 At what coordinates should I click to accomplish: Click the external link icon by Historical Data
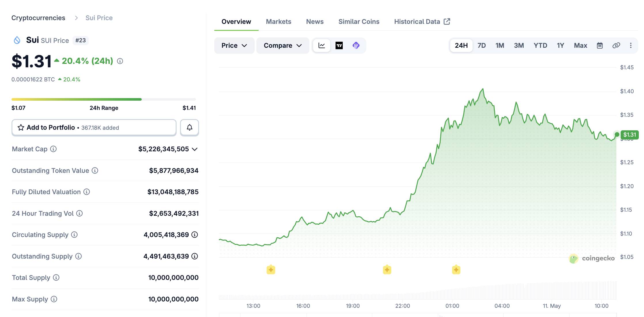[x=447, y=22]
